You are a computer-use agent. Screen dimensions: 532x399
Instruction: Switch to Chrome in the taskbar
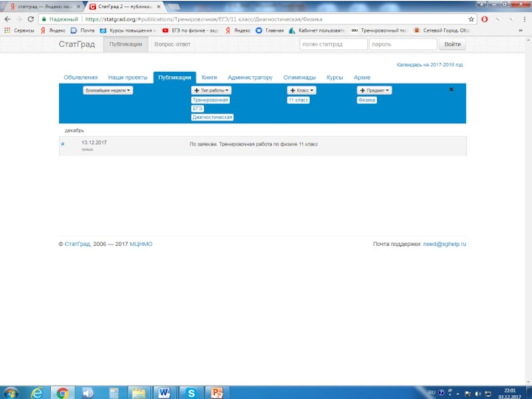63,393
